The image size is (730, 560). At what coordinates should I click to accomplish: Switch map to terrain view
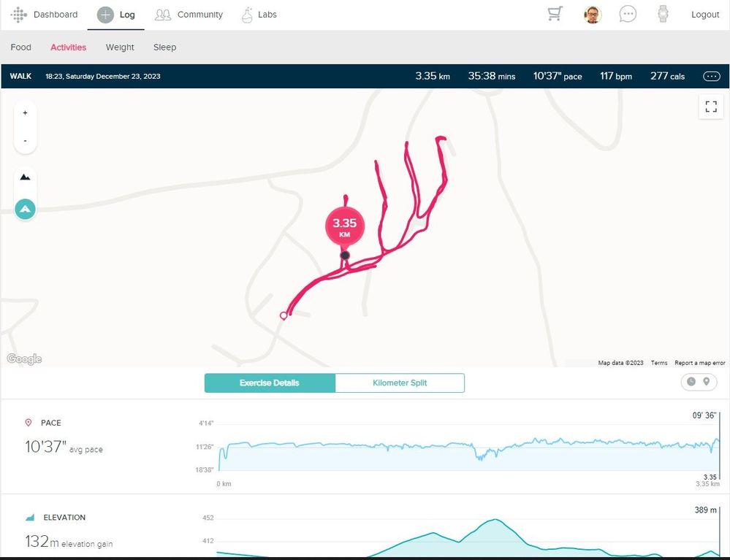click(x=26, y=177)
